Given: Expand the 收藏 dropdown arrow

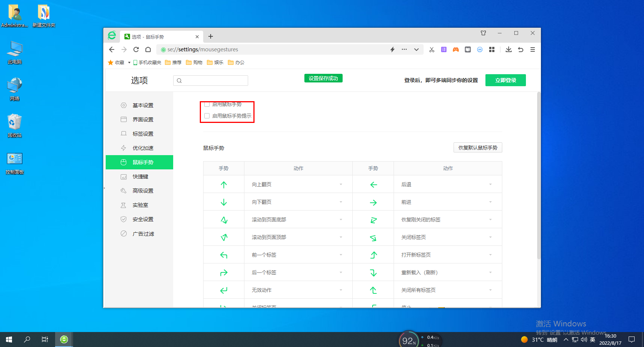Looking at the screenshot, I should (x=129, y=63).
